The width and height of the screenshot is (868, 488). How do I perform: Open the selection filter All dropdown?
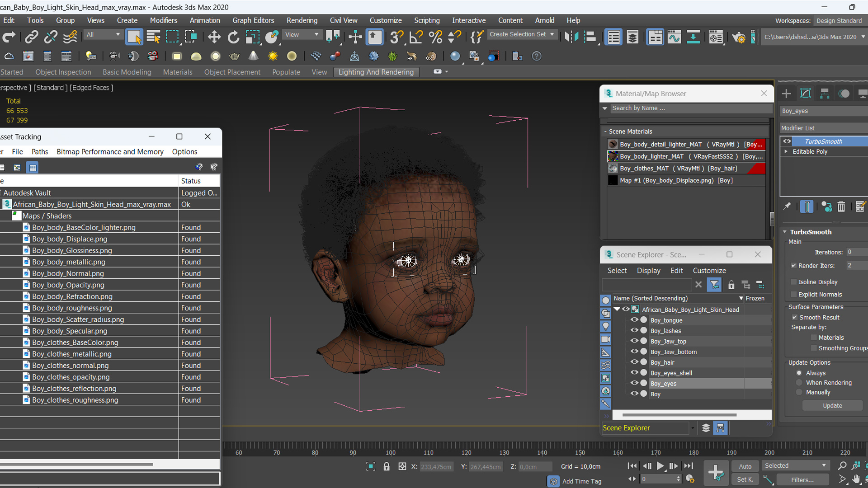103,34
